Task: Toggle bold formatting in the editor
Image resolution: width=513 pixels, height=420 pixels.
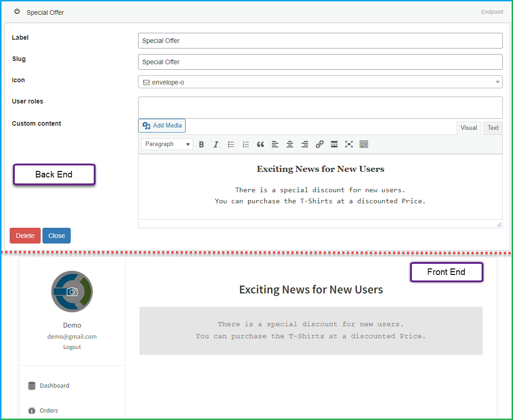Action: tap(201, 144)
